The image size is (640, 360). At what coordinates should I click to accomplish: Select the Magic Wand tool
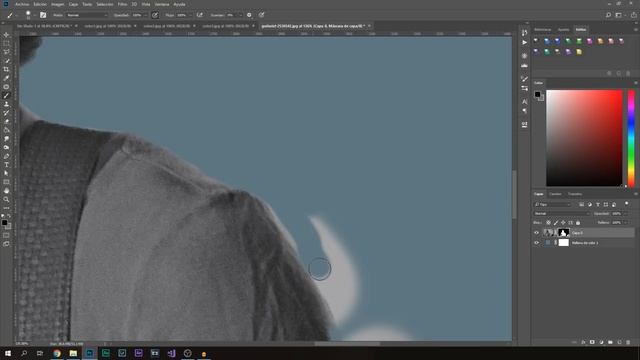tap(6, 61)
